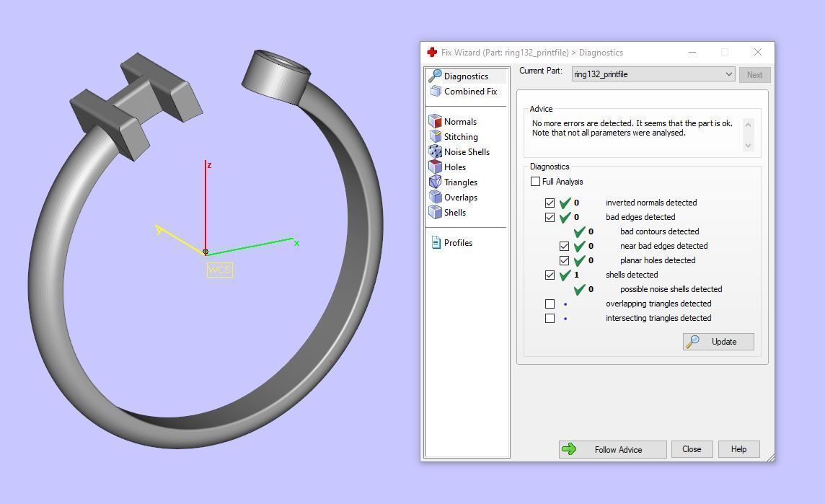Click the Advice box scroll up arrow

tap(748, 125)
